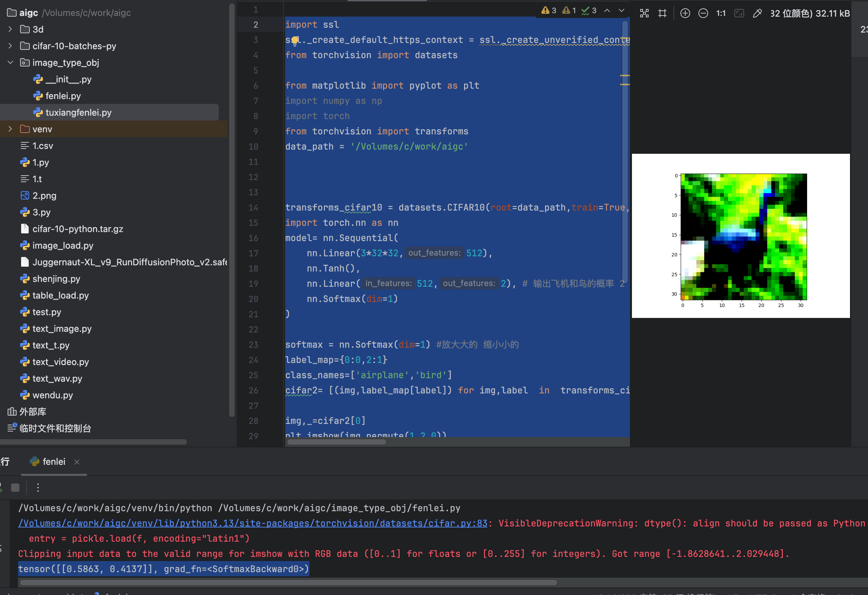The width and height of the screenshot is (868, 595).
Task: Toggle the chessboard transparency background icon
Action: 644,14
